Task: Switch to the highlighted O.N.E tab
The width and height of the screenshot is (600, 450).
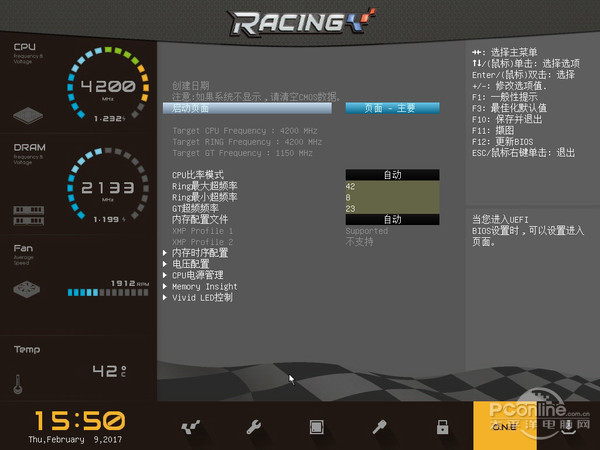Action: [x=504, y=426]
